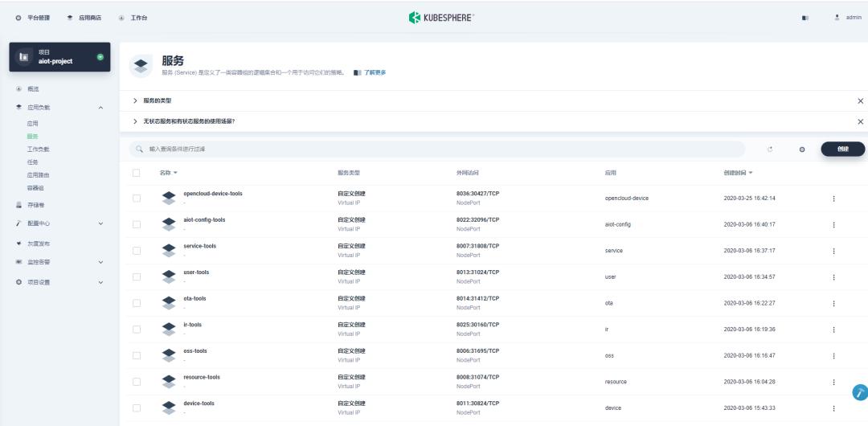Open the more actions menu for resource-tools

(x=833, y=382)
